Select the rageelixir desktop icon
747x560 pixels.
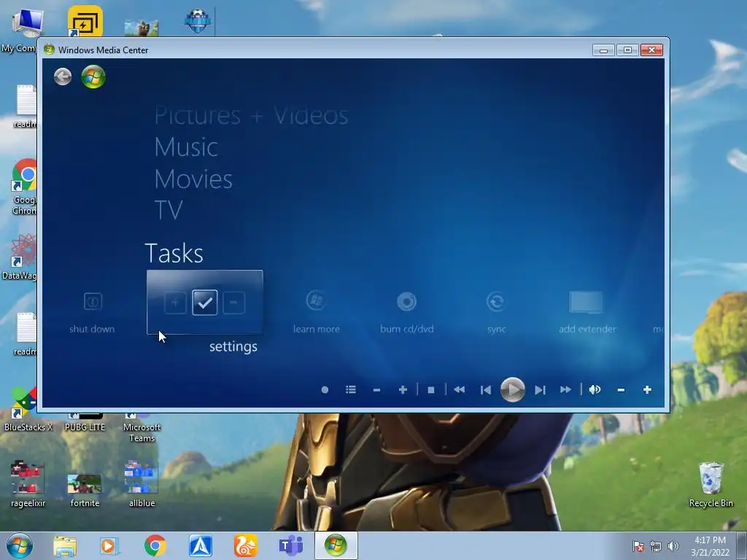tap(28, 484)
